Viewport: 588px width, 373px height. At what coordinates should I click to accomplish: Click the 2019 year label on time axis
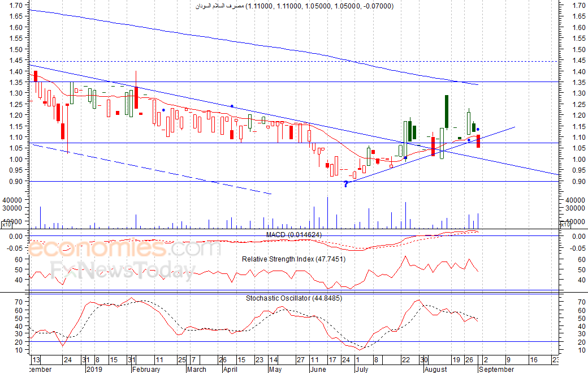coord(94,369)
